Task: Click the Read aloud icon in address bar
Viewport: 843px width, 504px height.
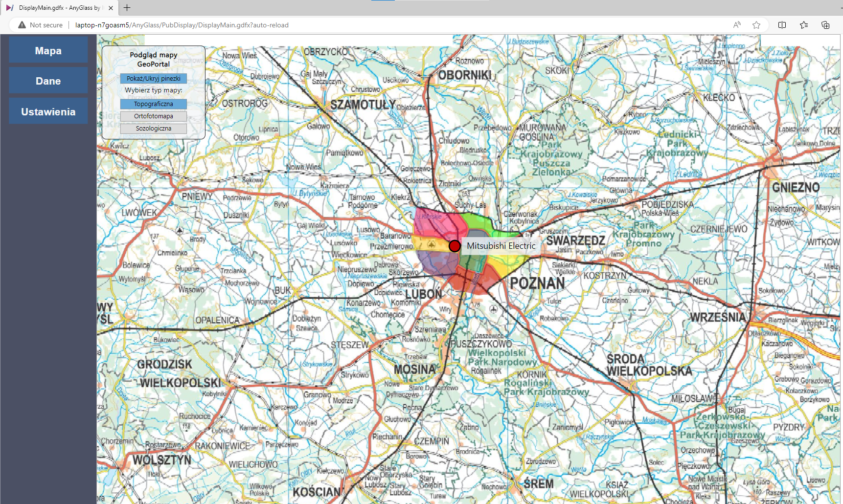Action: 736,25
